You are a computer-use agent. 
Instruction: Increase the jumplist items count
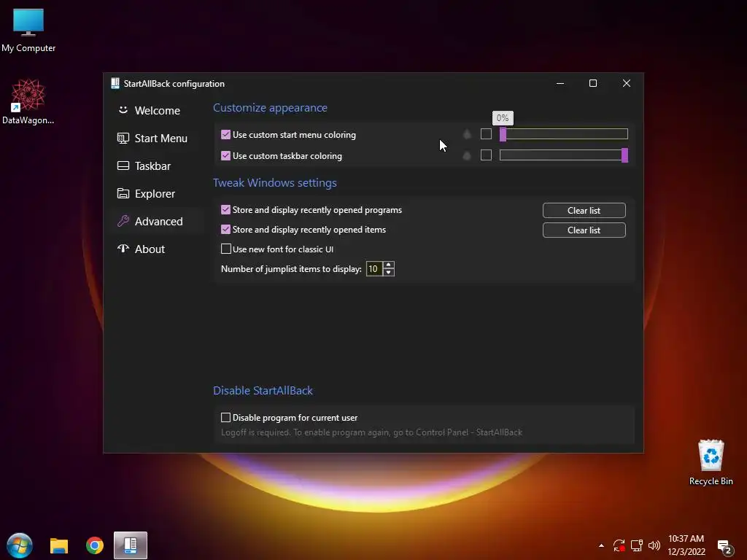coord(389,265)
